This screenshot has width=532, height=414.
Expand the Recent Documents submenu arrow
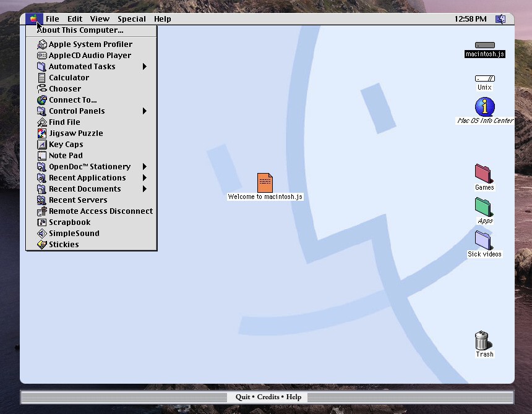pyautogui.click(x=145, y=189)
